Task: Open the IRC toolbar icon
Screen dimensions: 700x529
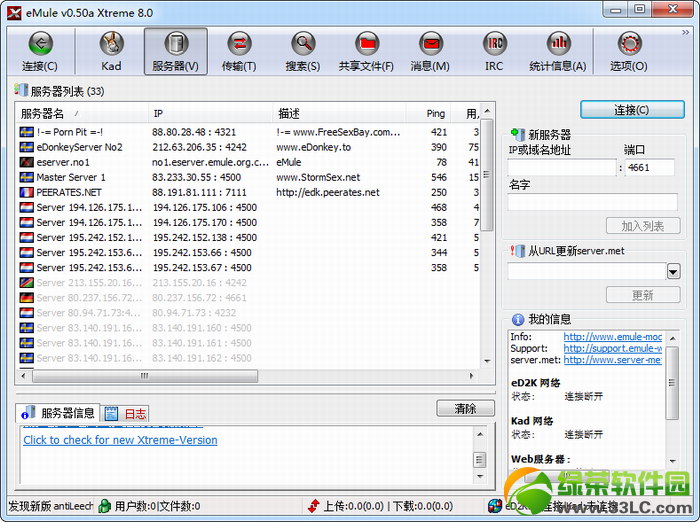Action: tap(495, 43)
